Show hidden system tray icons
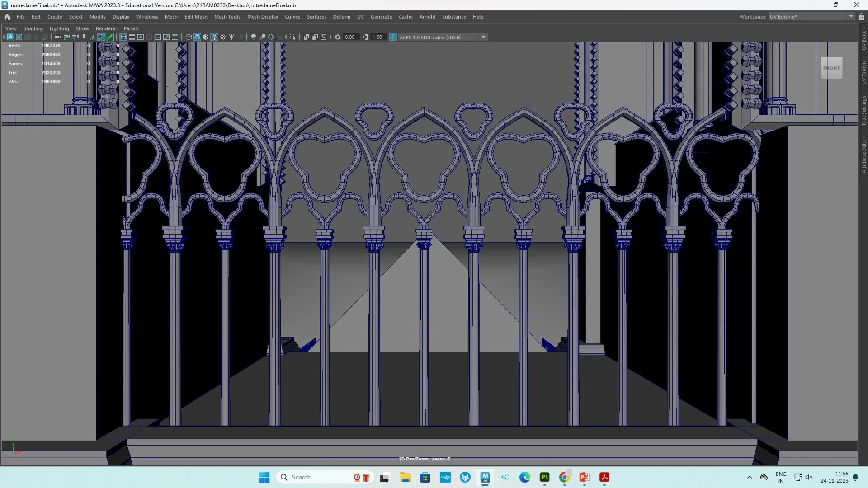Screen dimensions: 868x488 [749, 477]
